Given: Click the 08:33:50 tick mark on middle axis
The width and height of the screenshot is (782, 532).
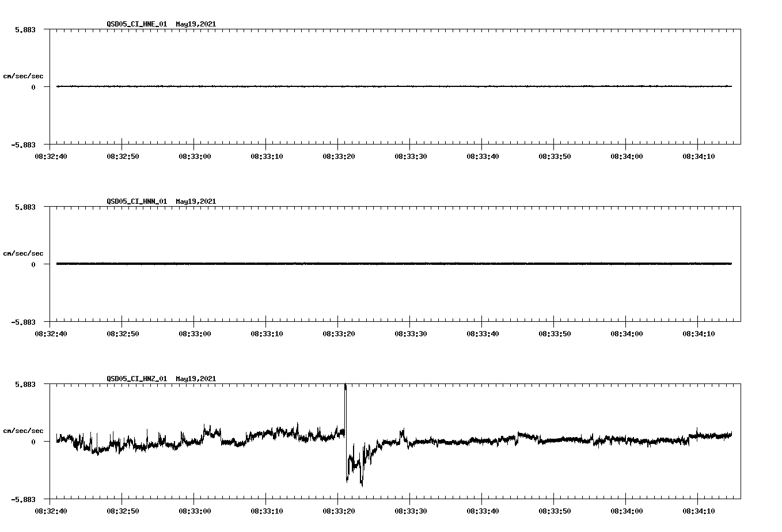Looking at the screenshot, I should (553, 323).
